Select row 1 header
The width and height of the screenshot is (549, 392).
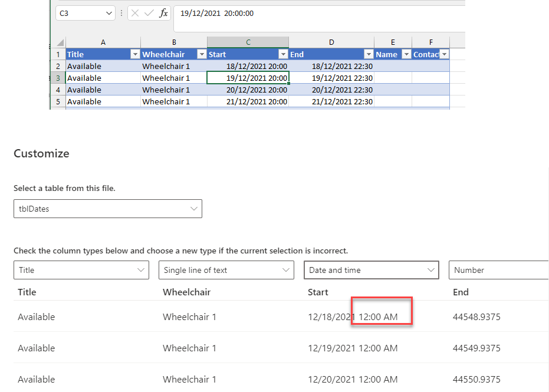[58, 54]
